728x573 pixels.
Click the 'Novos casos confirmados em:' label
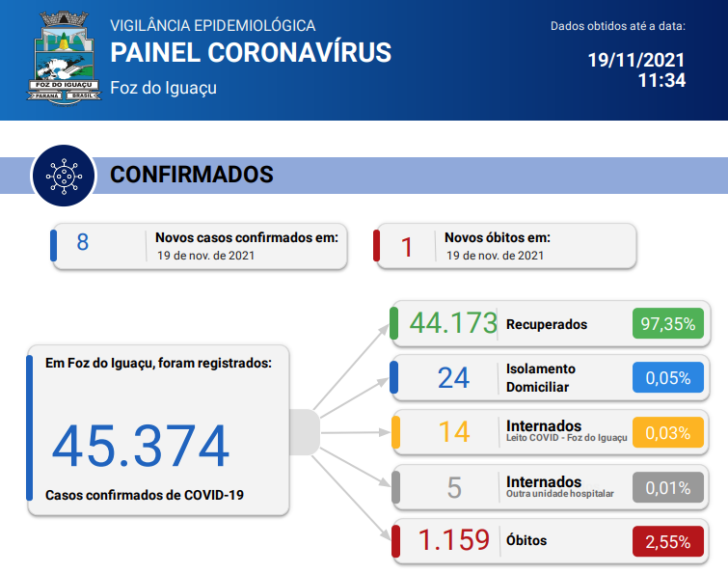[x=247, y=237]
